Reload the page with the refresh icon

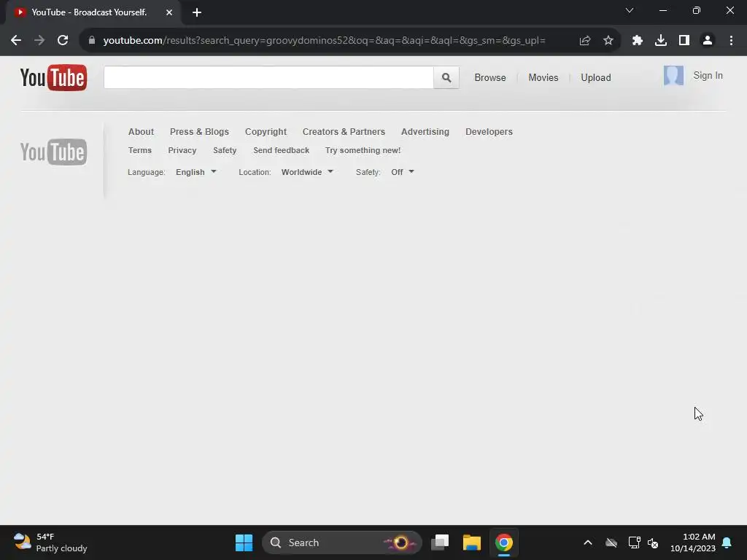[63, 41]
